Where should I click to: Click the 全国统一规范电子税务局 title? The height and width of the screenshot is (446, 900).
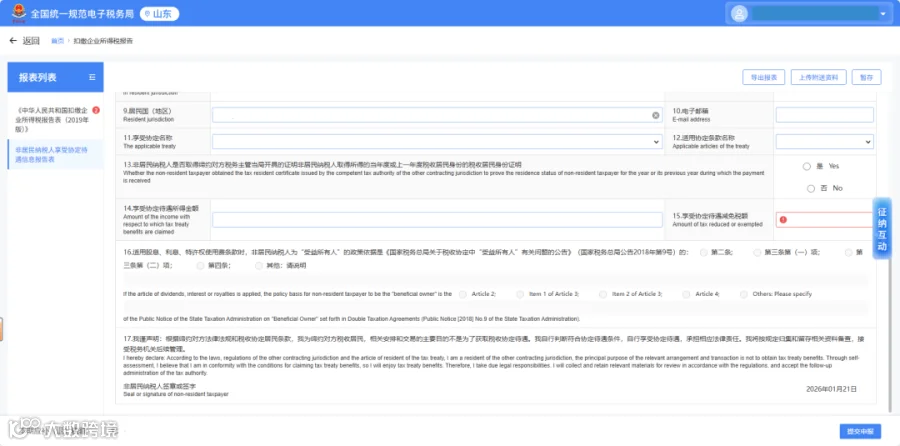(x=82, y=14)
